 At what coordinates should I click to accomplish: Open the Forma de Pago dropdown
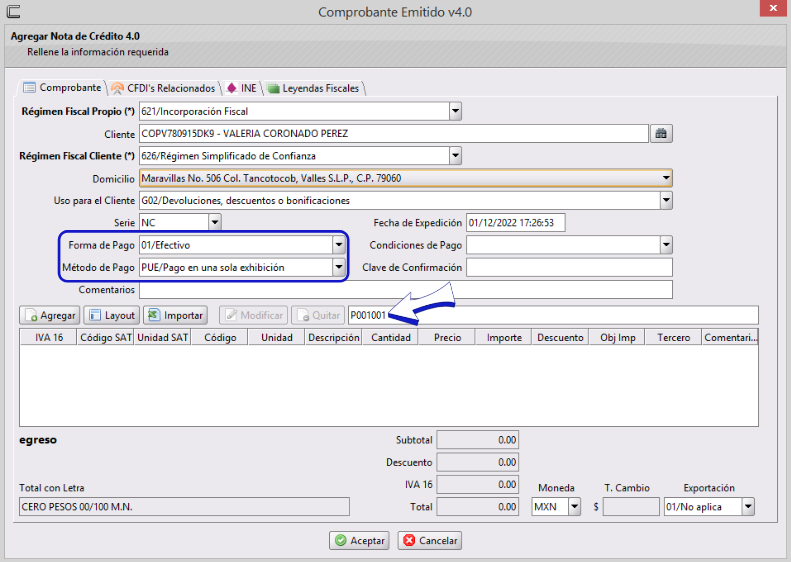pyautogui.click(x=338, y=245)
